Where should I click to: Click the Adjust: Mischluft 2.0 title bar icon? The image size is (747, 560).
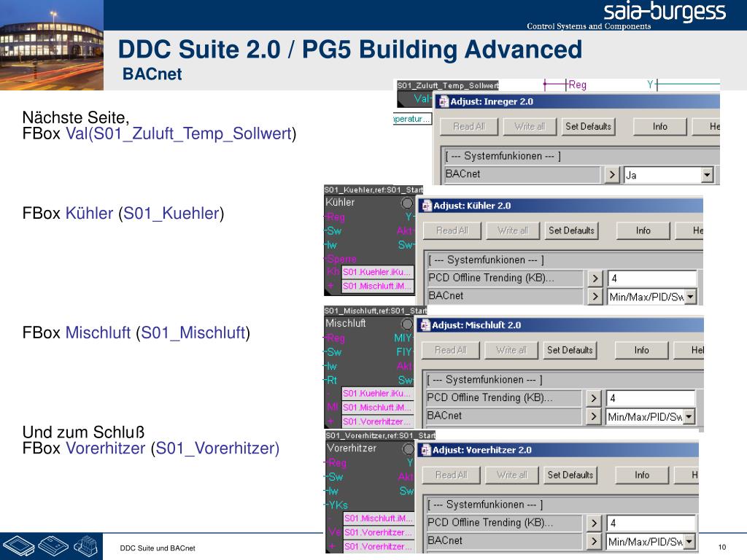click(425, 325)
